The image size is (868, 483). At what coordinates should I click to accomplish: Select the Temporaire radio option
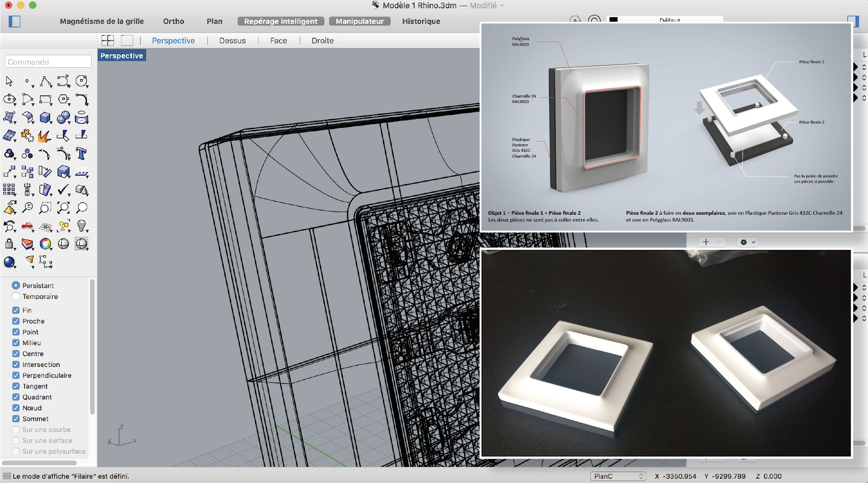pyautogui.click(x=16, y=297)
